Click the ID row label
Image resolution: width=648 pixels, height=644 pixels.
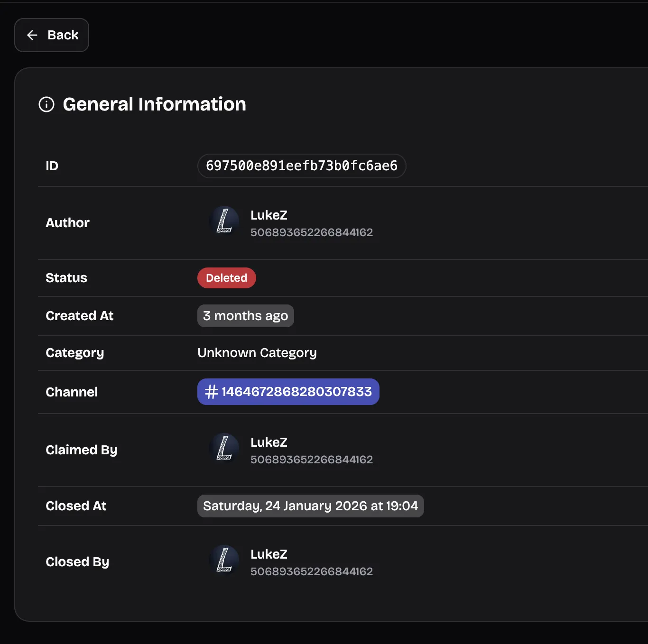[x=52, y=166]
